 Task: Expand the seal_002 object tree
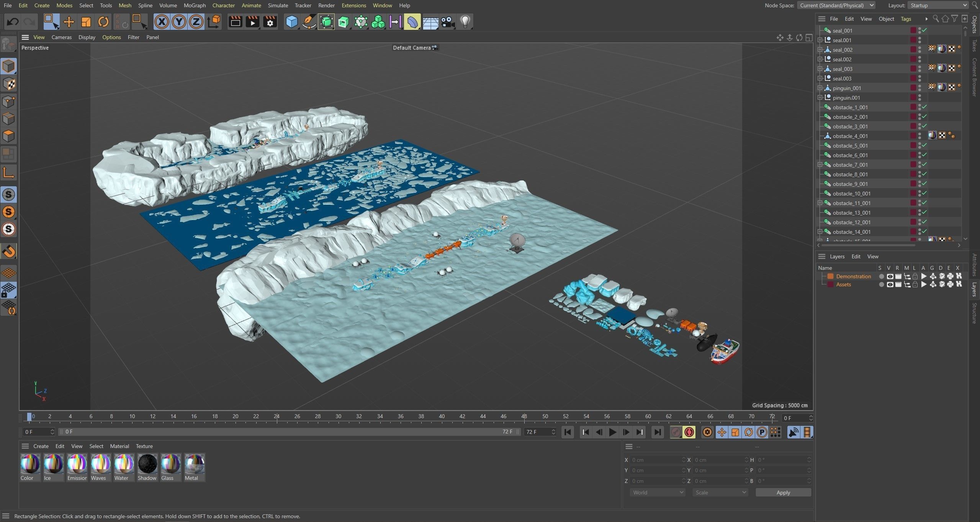[820, 49]
